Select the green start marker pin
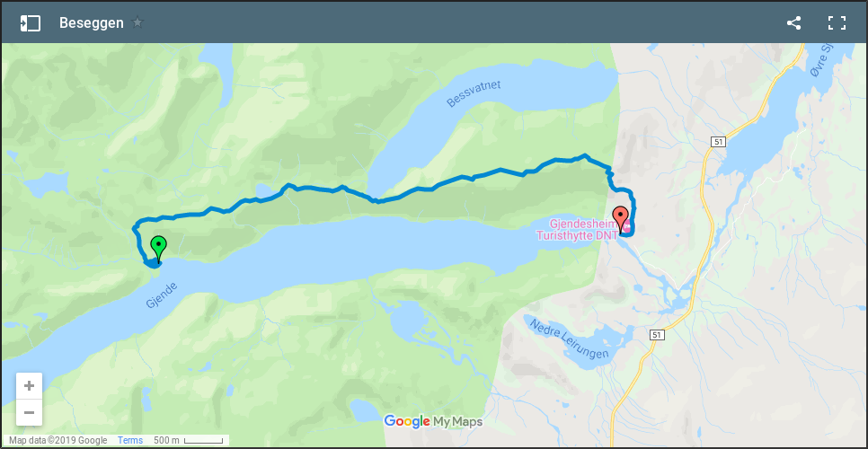Screen dimensions: 868x449 (x=158, y=249)
